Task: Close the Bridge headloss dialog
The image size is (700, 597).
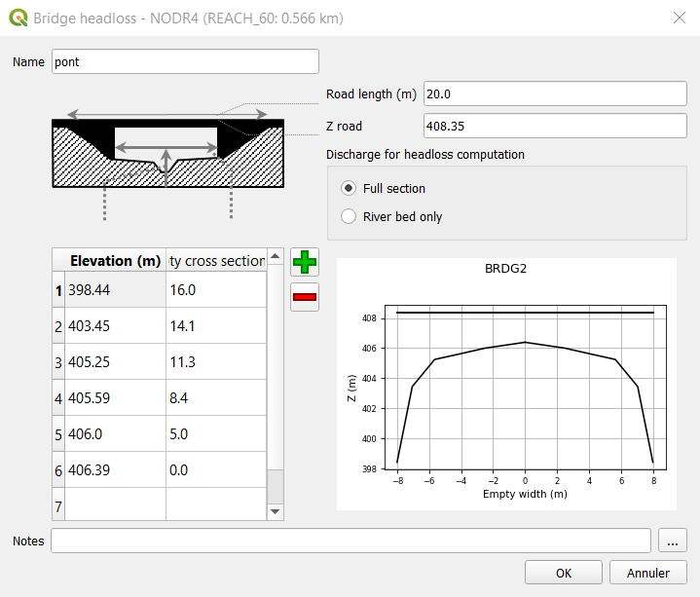Action: (680, 18)
